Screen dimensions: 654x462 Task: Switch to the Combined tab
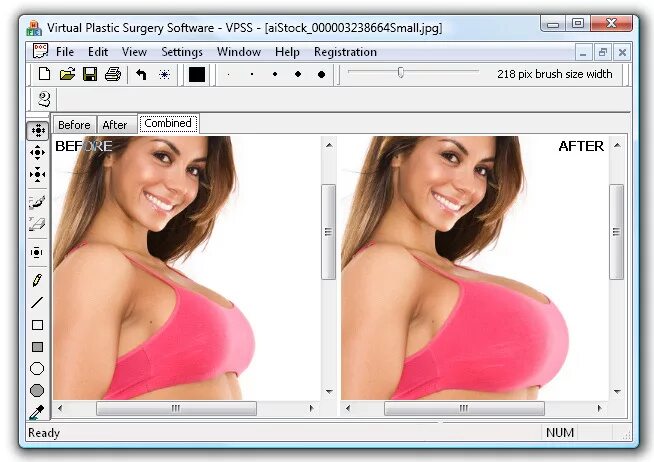click(x=168, y=123)
